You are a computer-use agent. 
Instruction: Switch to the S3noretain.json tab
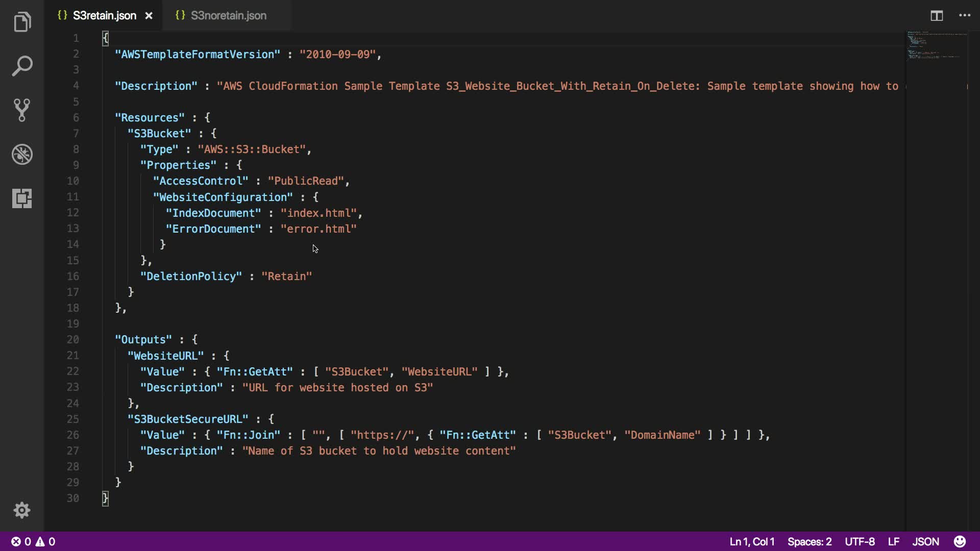click(x=228, y=15)
